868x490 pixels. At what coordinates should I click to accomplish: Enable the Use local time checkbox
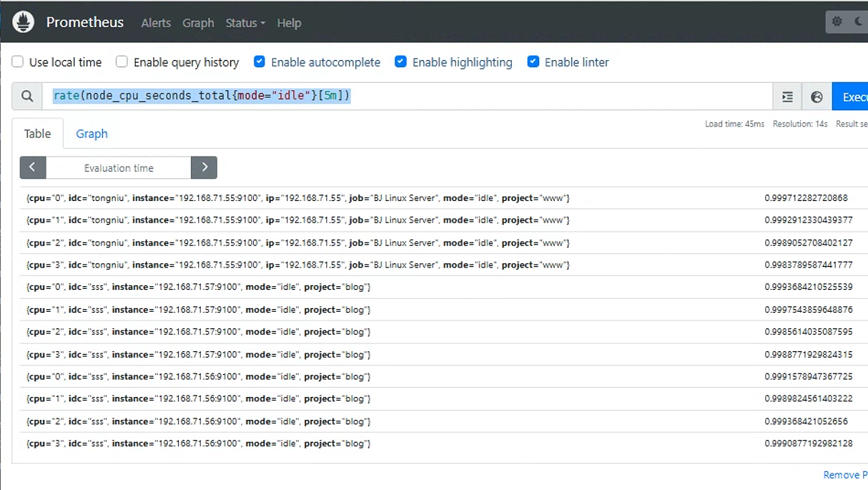pos(18,62)
